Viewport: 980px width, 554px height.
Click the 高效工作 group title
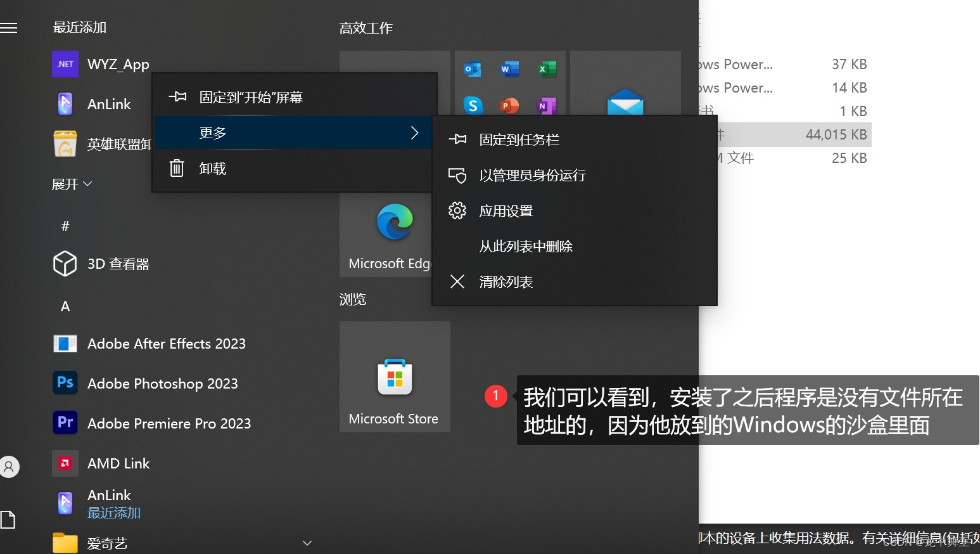[366, 28]
